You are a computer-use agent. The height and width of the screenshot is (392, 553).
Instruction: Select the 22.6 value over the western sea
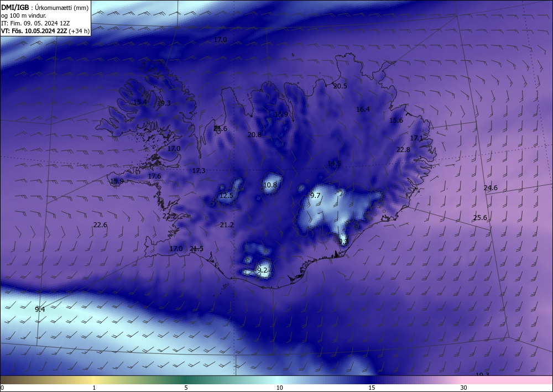click(100, 224)
